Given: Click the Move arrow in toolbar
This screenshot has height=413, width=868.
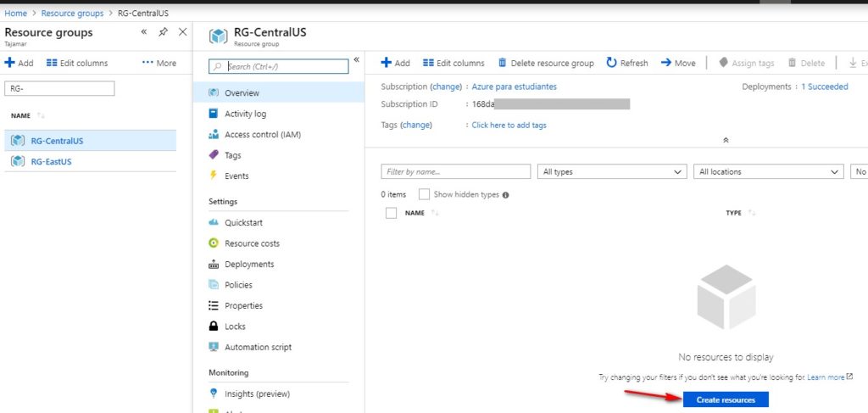Looking at the screenshot, I should [666, 63].
